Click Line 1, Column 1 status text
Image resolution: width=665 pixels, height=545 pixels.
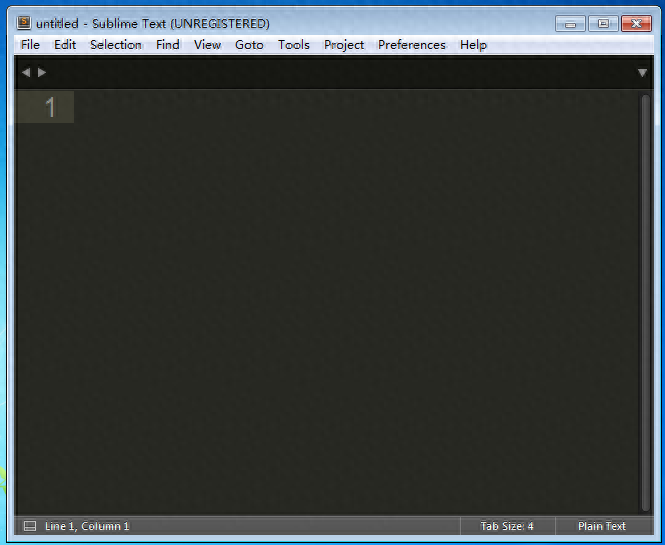[87, 526]
